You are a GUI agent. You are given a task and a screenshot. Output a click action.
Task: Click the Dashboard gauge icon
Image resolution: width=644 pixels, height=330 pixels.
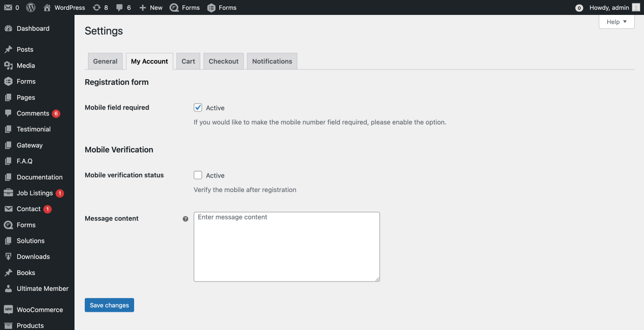point(8,28)
